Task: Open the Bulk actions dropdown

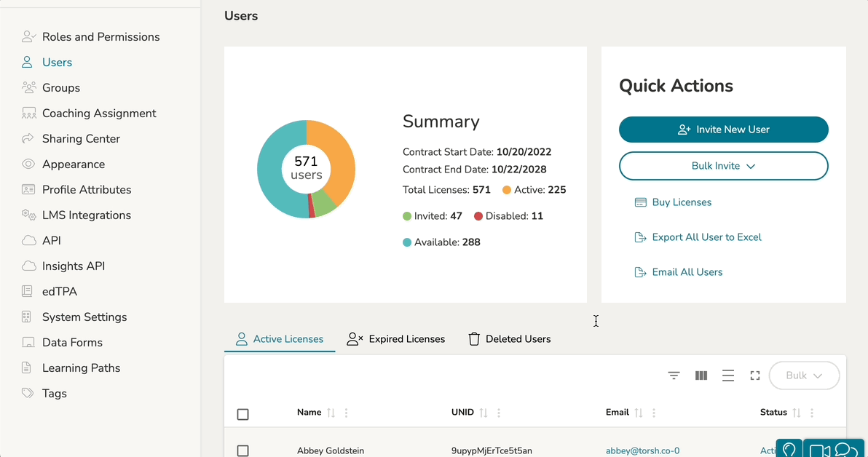Action: click(x=804, y=375)
